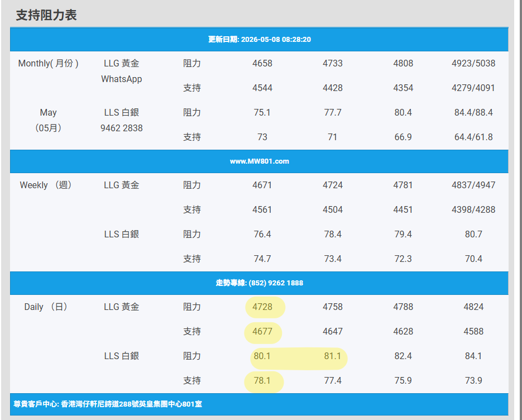Click weekly gold resistance 4781
The image size is (522, 420).
[x=403, y=185]
